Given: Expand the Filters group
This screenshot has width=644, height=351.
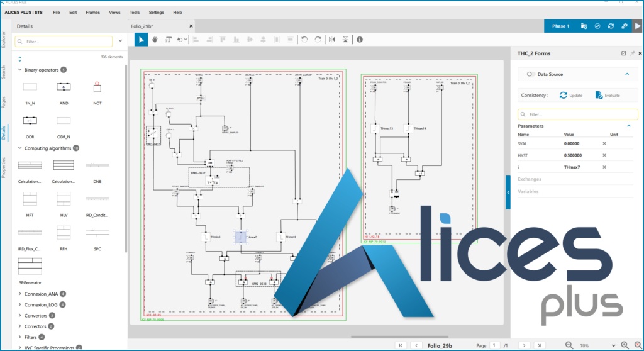Looking at the screenshot, I should point(19,337).
